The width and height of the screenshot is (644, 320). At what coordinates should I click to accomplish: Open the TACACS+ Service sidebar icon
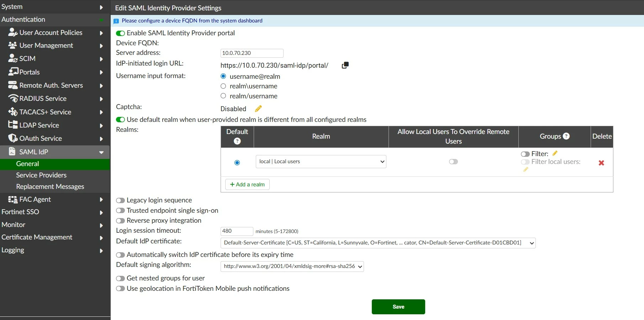coord(13,112)
